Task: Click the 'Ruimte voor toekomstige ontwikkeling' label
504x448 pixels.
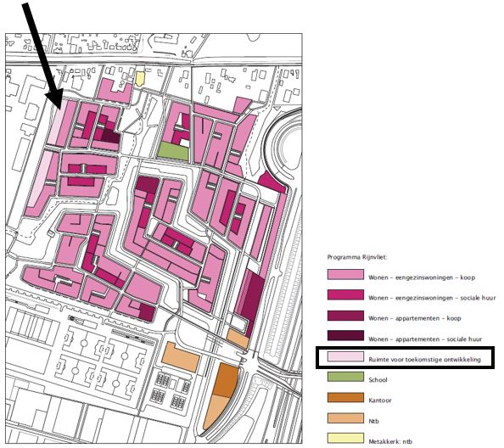Action: 424,360
